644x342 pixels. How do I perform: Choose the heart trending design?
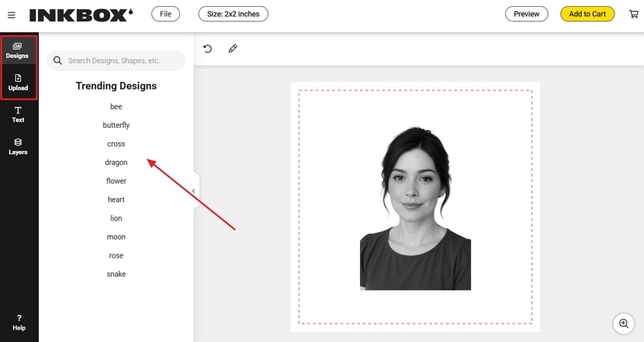[x=116, y=199]
